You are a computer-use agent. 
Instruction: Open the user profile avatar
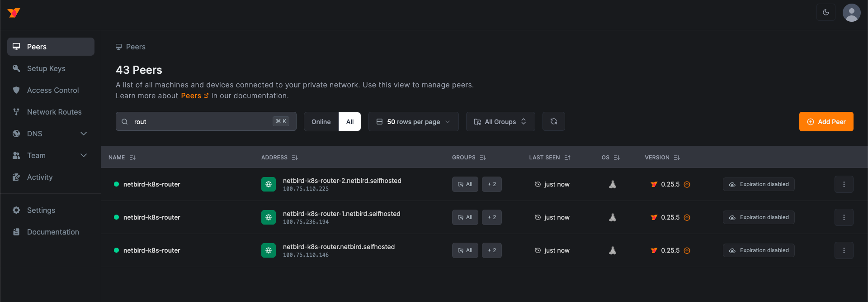coord(851,13)
